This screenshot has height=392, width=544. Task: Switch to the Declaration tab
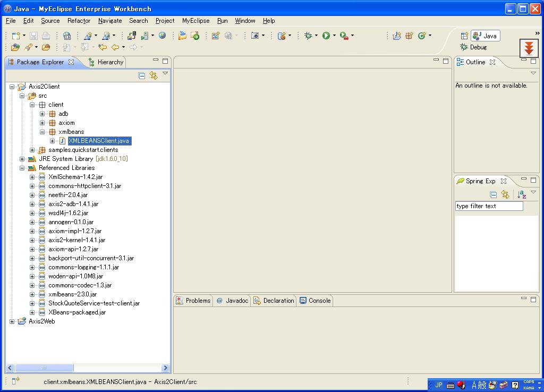click(x=274, y=301)
